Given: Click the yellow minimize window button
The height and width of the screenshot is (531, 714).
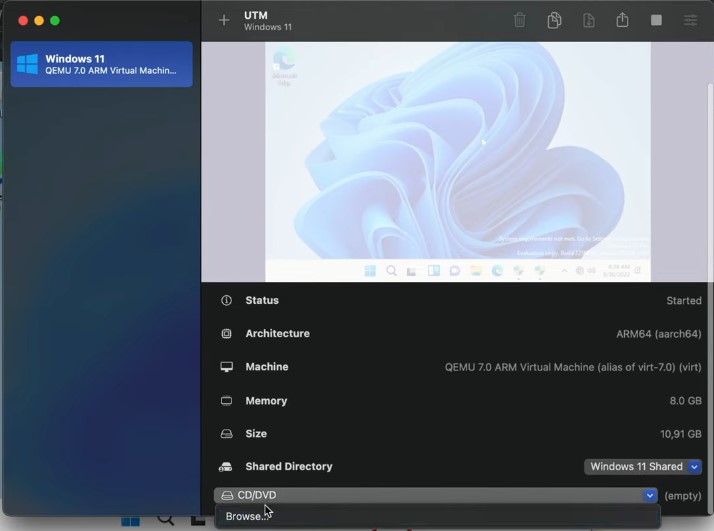Looking at the screenshot, I should 39,20.
